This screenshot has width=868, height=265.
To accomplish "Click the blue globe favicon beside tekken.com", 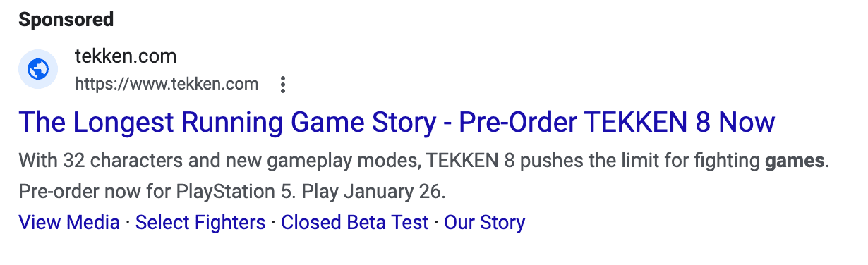I will [x=38, y=69].
